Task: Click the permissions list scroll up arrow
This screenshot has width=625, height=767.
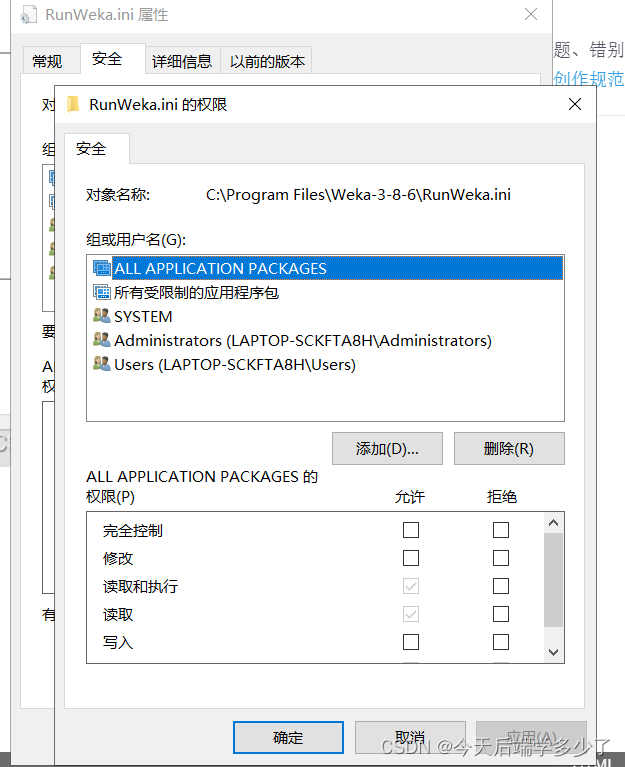Action: coord(554,523)
